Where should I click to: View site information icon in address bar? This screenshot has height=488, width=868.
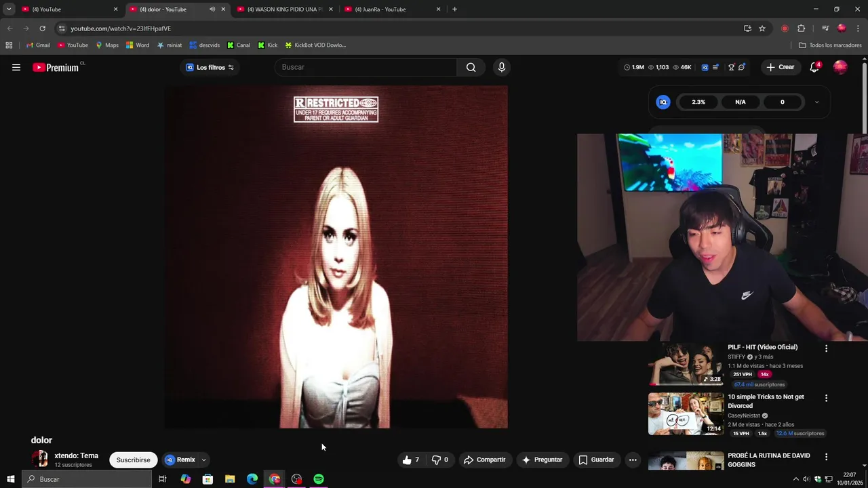(x=62, y=28)
